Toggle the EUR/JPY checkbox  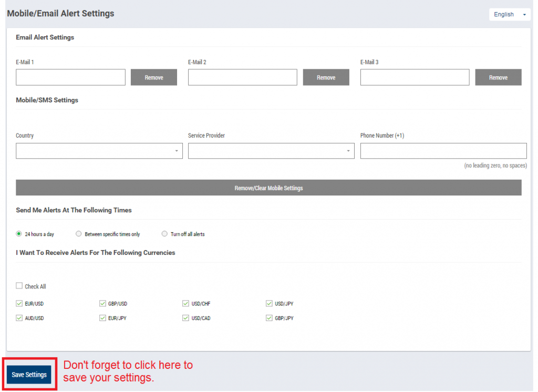point(102,318)
